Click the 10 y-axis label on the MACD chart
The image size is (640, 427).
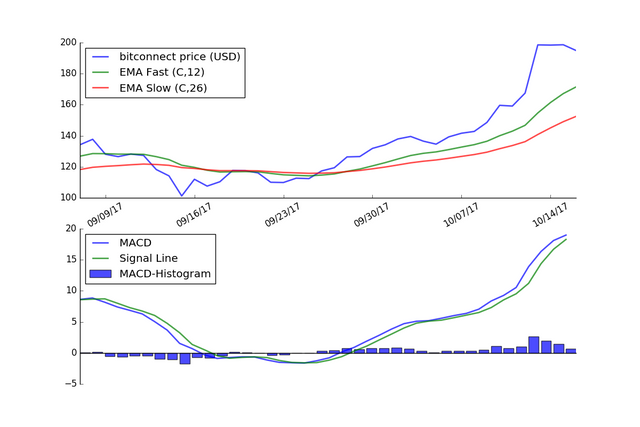coord(71,291)
